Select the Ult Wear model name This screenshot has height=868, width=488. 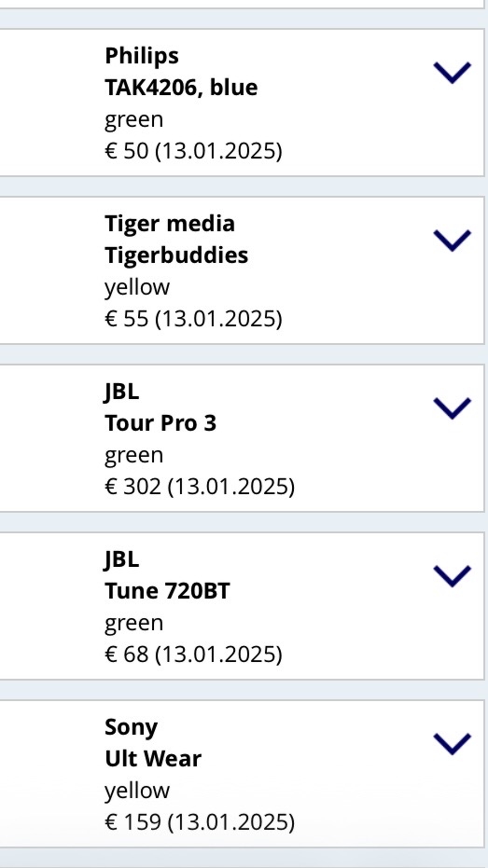pyautogui.click(x=153, y=758)
